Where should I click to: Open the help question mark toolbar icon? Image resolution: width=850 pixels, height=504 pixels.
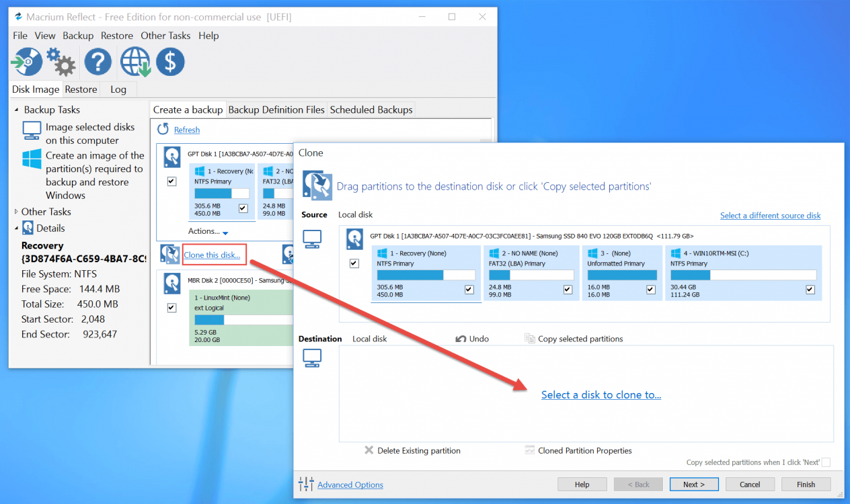pyautogui.click(x=98, y=62)
